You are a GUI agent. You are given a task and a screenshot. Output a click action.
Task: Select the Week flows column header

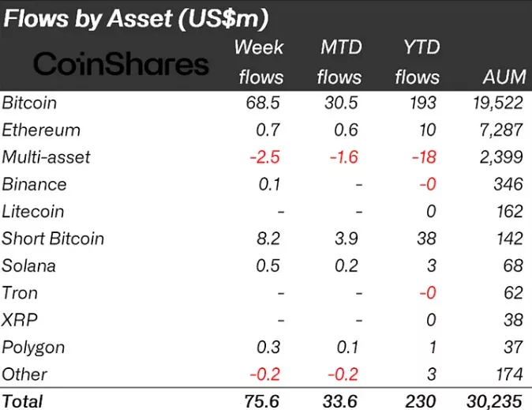click(x=260, y=62)
